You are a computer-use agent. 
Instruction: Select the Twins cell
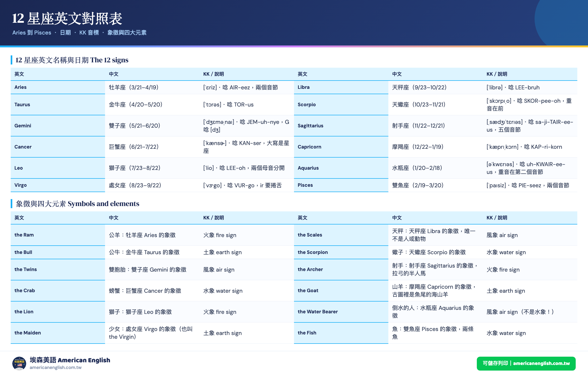click(x=58, y=269)
